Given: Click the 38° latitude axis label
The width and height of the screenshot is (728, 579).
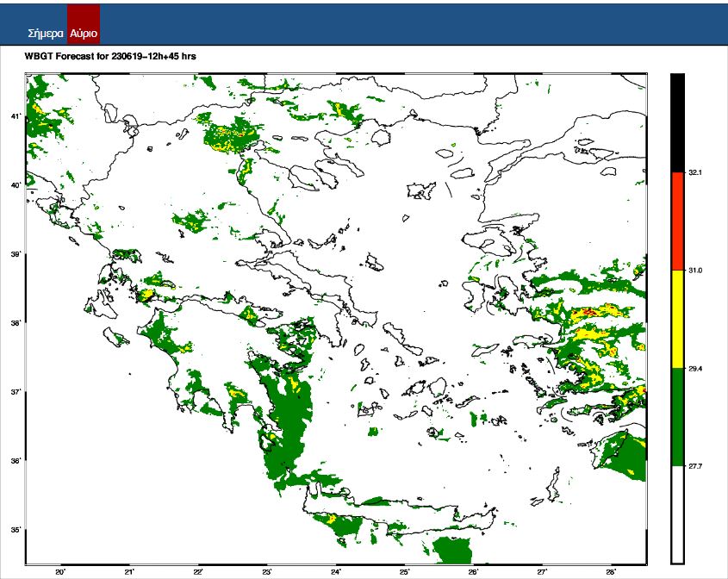Looking at the screenshot, I should tap(16, 324).
